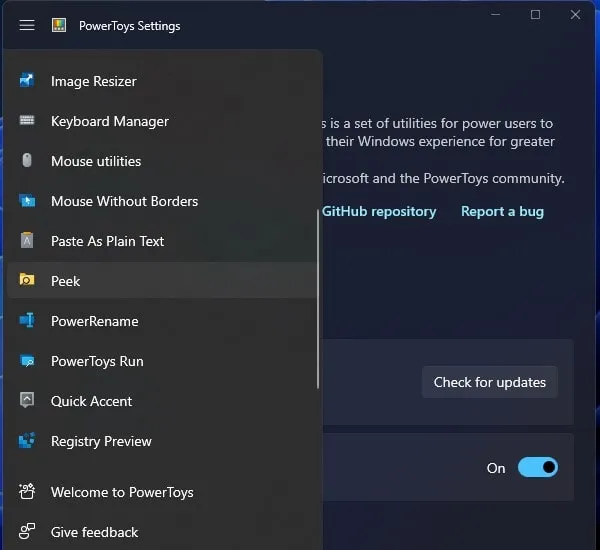Click the 'On' label beside toggle
Image resolution: width=600 pixels, height=550 pixels.
coord(496,468)
